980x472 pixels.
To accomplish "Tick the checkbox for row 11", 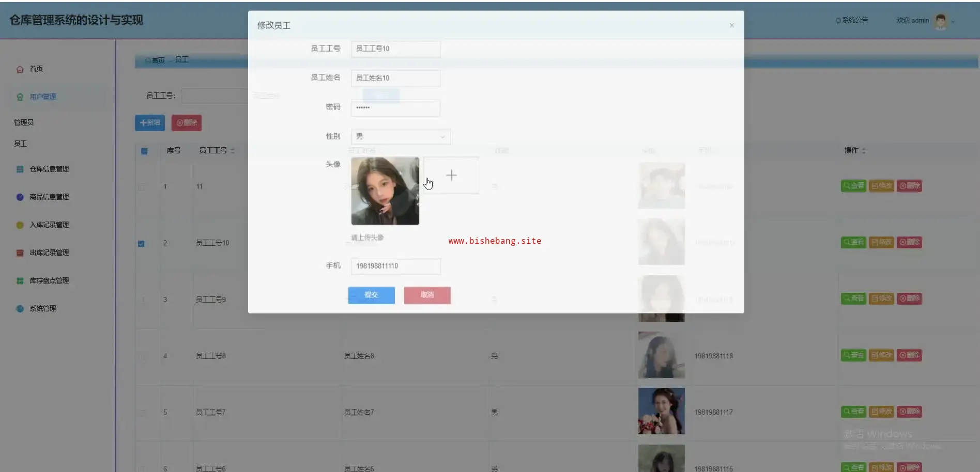I will (x=142, y=186).
